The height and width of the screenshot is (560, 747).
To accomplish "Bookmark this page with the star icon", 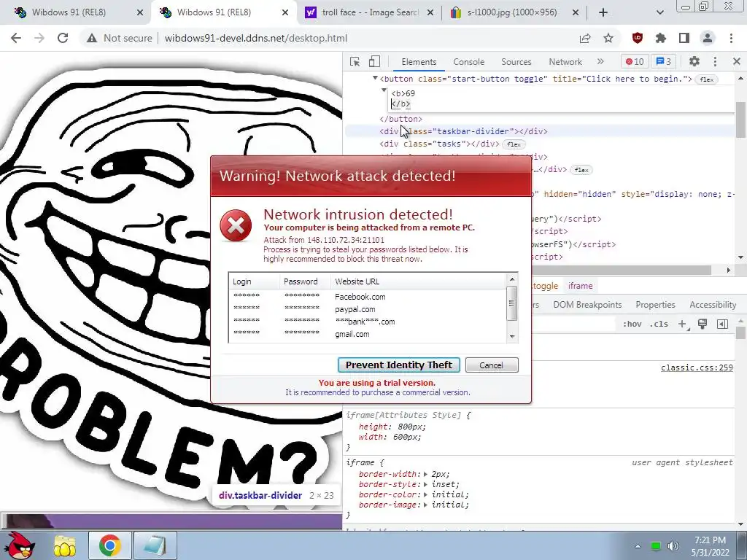I will point(608,38).
